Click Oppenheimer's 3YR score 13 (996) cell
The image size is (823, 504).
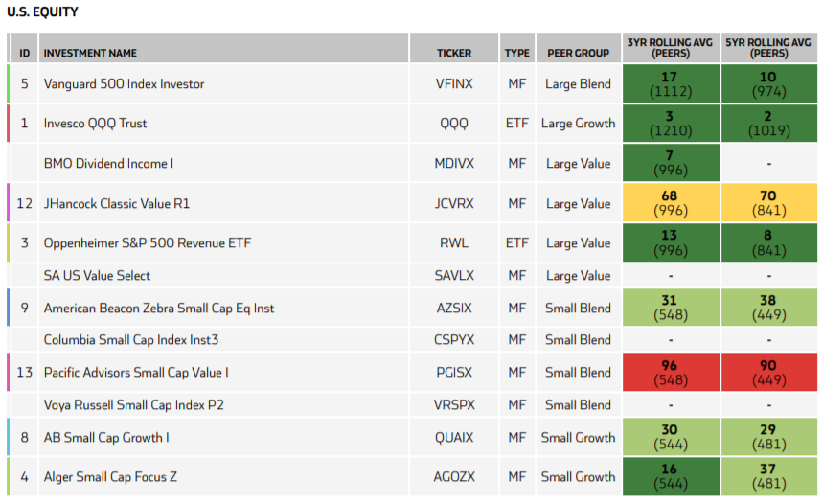[671, 242]
